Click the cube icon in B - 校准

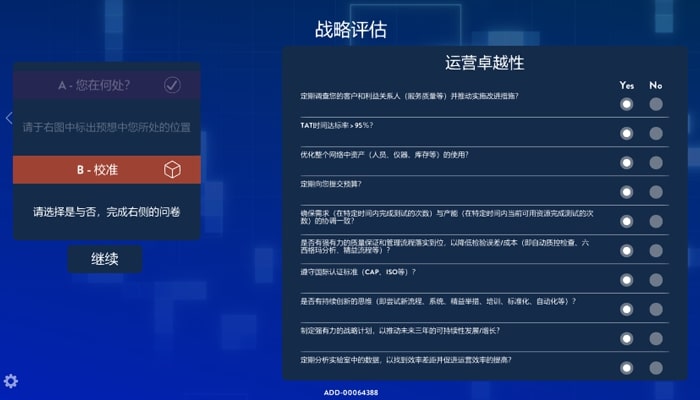[172, 170]
